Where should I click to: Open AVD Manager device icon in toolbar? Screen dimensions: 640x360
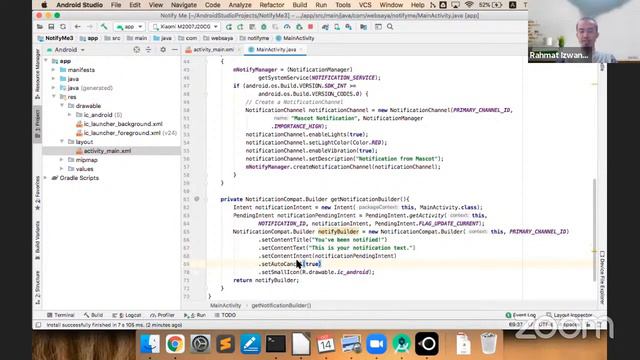click(x=337, y=27)
